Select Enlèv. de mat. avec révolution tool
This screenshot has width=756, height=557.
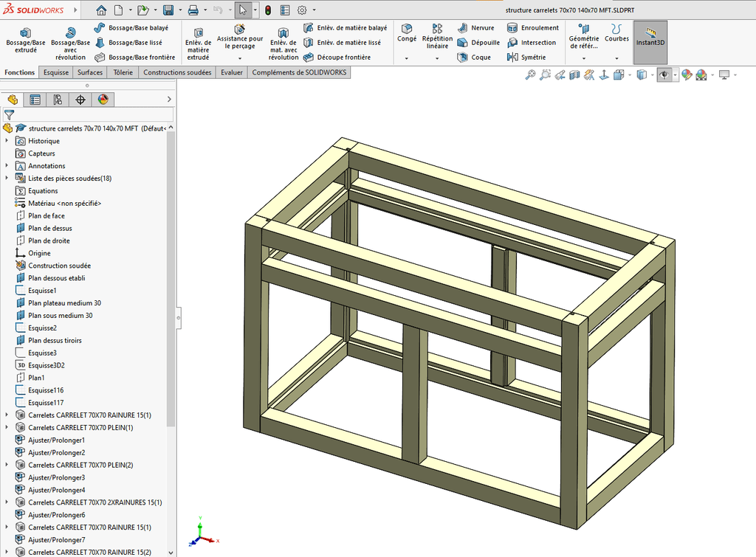[283, 44]
